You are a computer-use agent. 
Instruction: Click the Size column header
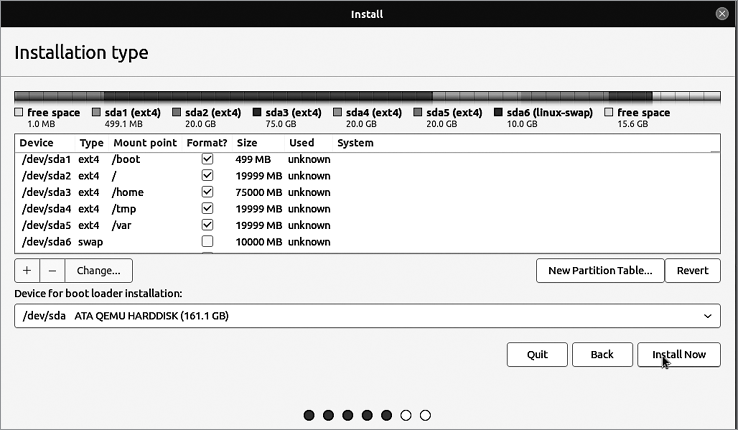click(x=247, y=143)
